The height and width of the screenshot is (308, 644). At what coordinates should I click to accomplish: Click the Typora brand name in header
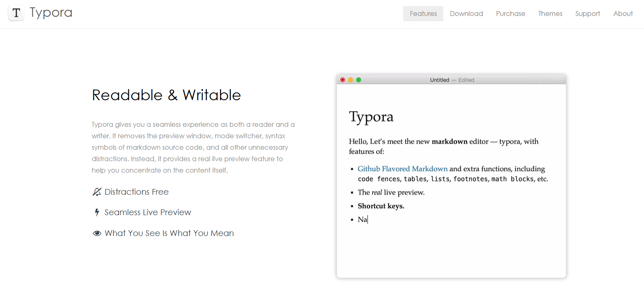click(x=51, y=13)
